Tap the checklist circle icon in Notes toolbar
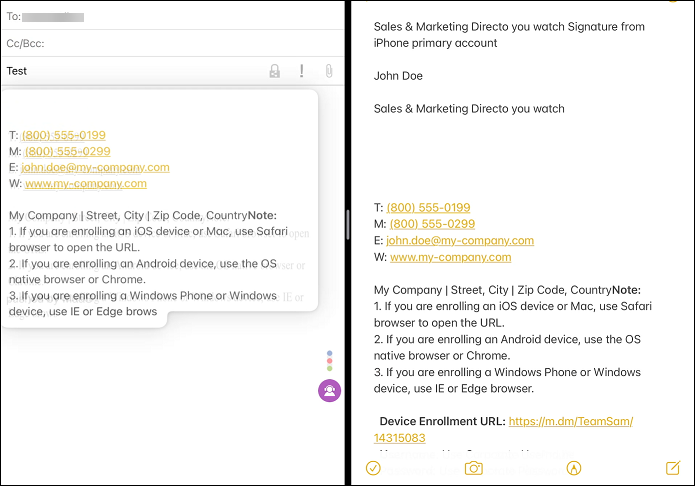The height and width of the screenshot is (486, 695). point(373,467)
